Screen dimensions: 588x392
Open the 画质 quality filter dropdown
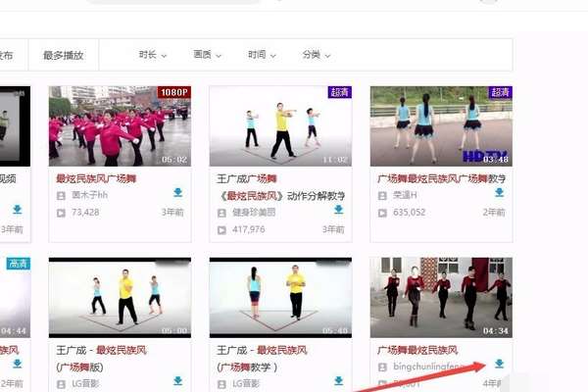click(x=207, y=55)
